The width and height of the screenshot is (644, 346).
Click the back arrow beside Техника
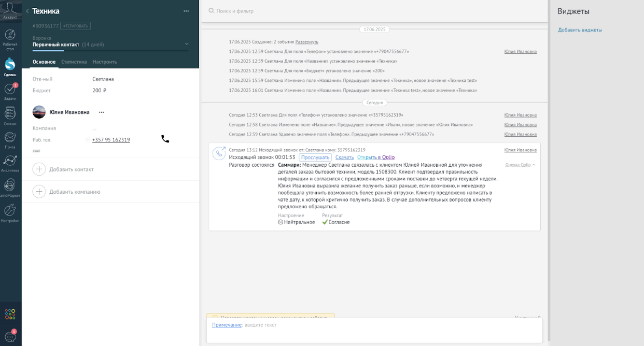[27, 11]
